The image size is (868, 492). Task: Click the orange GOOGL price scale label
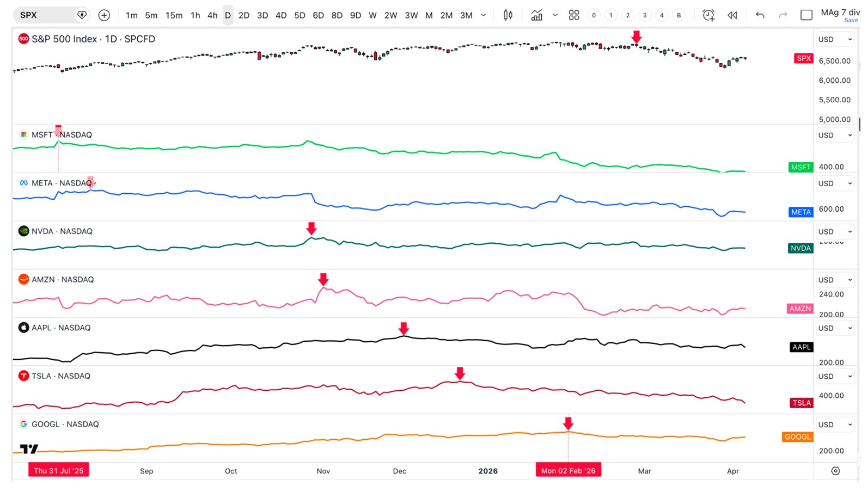[x=798, y=437]
